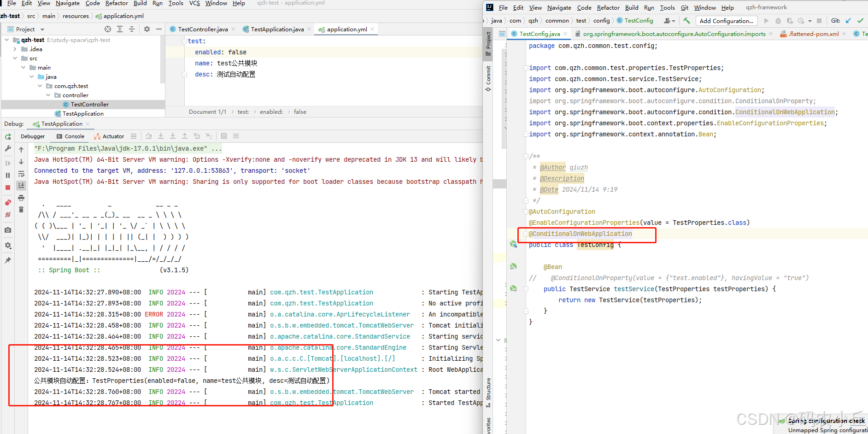Viewport: 868px width, 434px height.
Task: Follow the com.qzh.test.TestApplication console link
Action: click(321, 292)
